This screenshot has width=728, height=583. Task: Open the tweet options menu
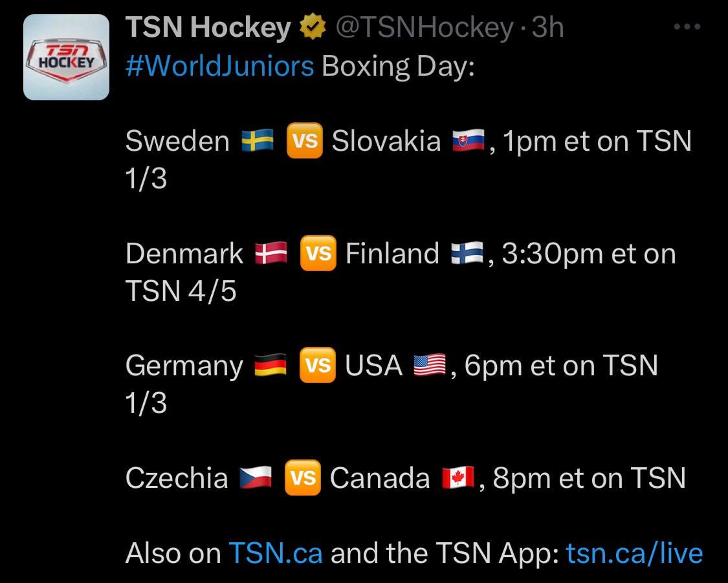coord(686,26)
